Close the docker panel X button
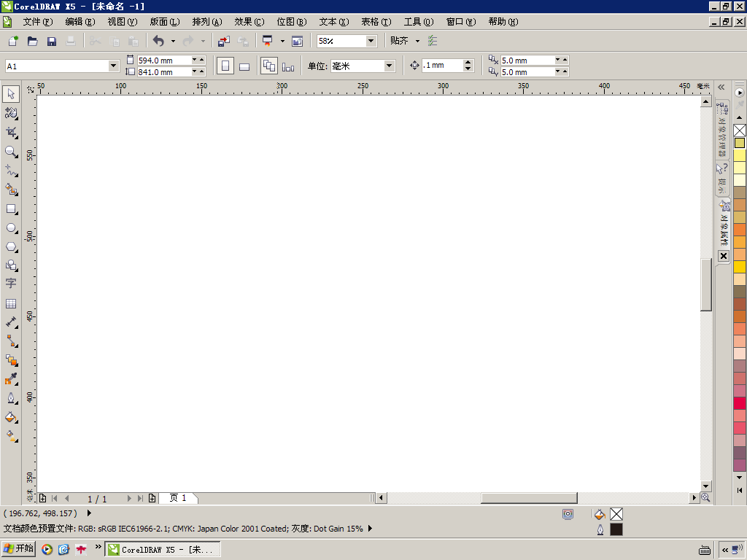Viewport: 747px width, 560px height. click(723, 256)
